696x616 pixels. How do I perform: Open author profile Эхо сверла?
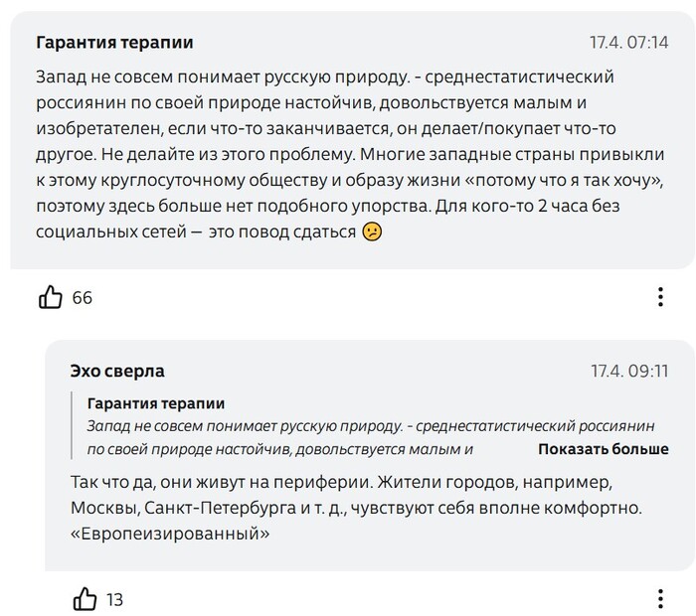pyautogui.click(x=117, y=371)
